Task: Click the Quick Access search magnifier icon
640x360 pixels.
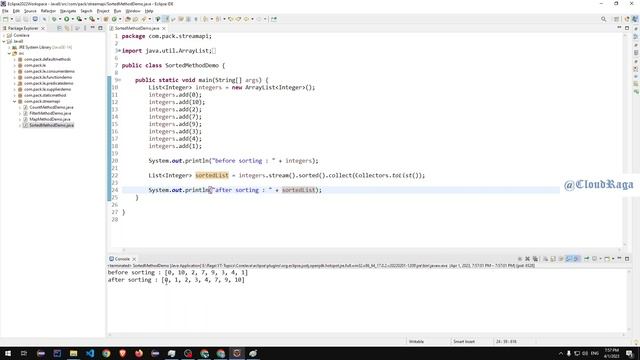Action: (x=604, y=19)
